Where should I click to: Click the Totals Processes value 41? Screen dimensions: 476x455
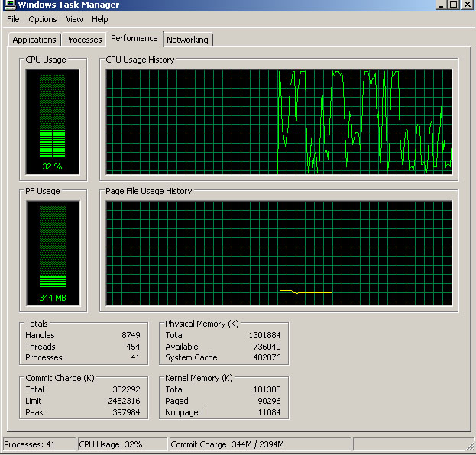tap(135, 357)
